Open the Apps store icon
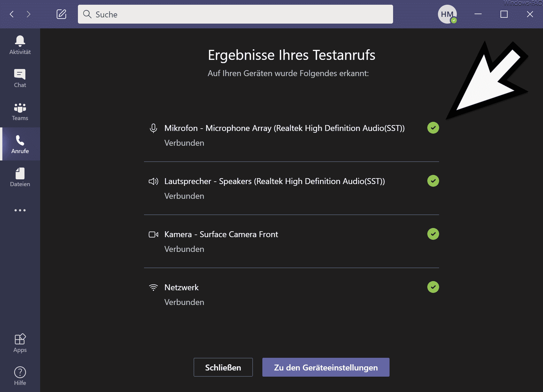Viewport: 543px width, 392px height. [20, 339]
